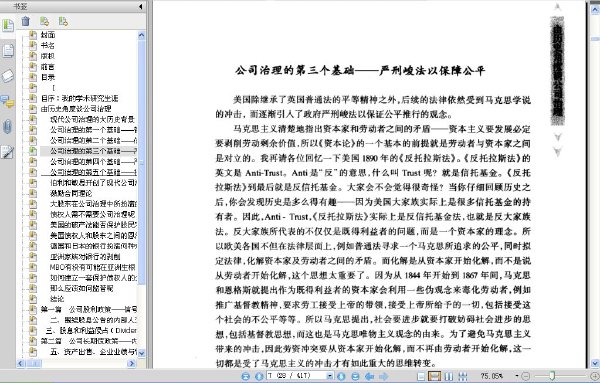Open the MBO有没有可能在亚洲生根 bookmark
Screen dimensions: 600x383
coord(92,267)
